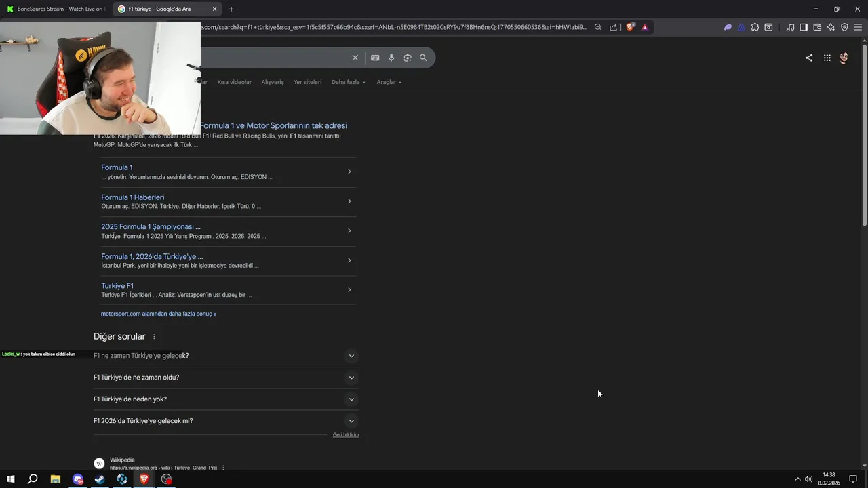Open Windows taskbar search
Screen dimensions: 868x488
[x=33, y=479]
